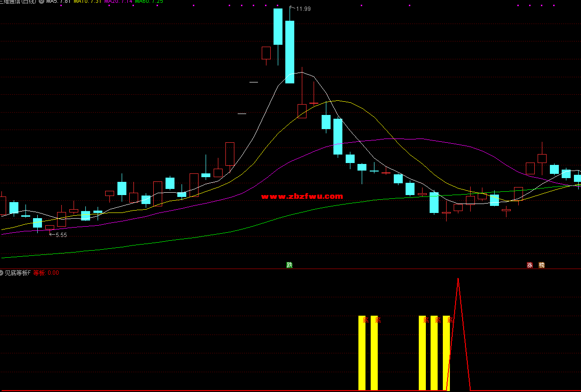Open dropdown arrow beside 见底等板F indicator
The image size is (581, 392).
coord(1,273)
